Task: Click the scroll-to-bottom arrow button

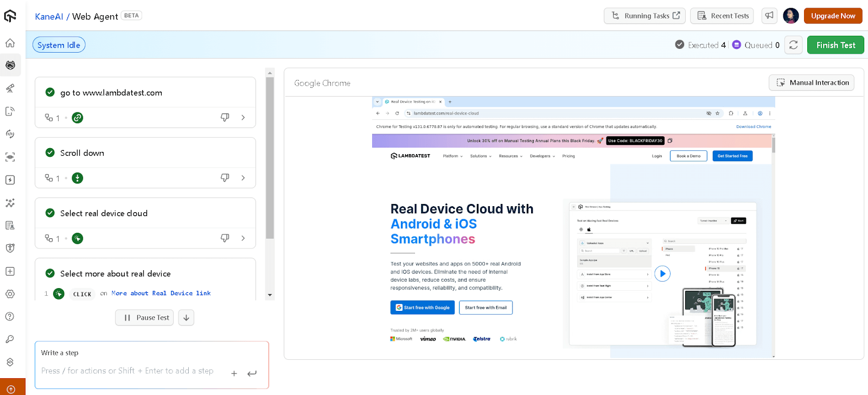Action: 186,318
